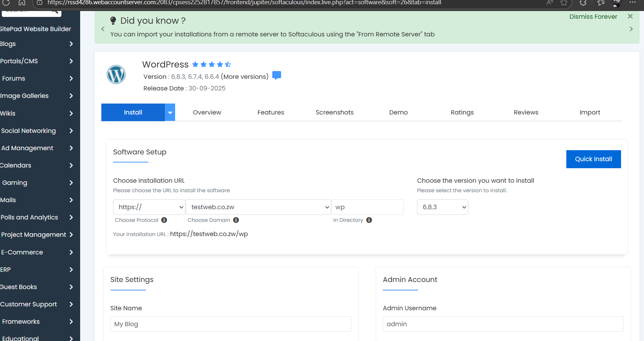The image size is (644, 341).
Task: Switch to the Overview tab
Action: coord(207,112)
